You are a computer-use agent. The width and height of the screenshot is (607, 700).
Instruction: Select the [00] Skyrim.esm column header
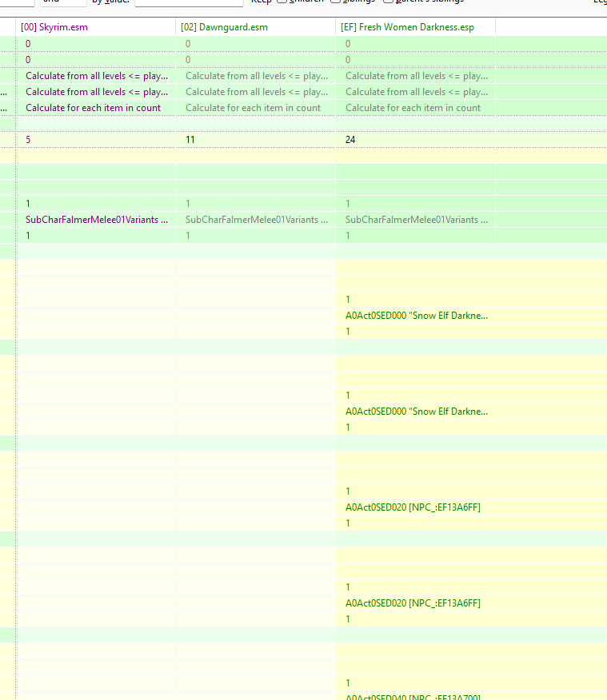pyautogui.click(x=96, y=27)
